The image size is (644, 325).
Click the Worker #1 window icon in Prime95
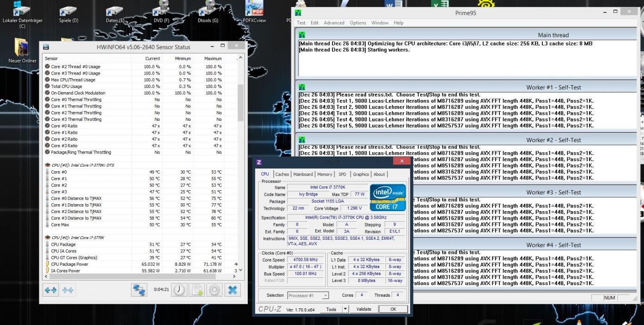pos(302,87)
